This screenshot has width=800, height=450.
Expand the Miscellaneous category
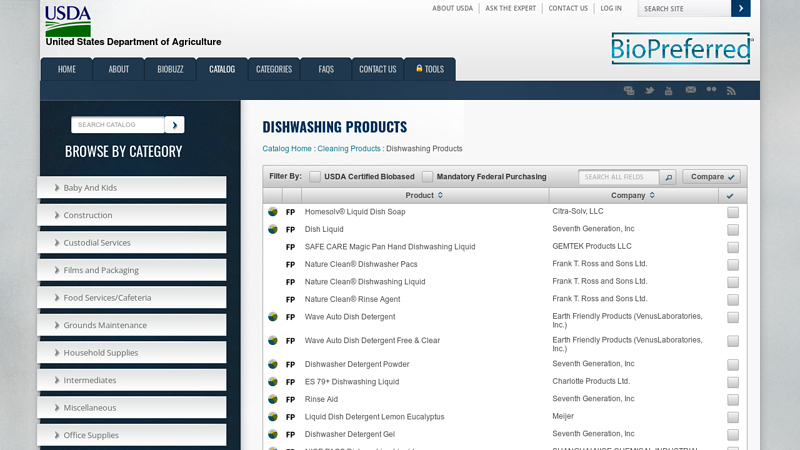pyautogui.click(x=132, y=408)
